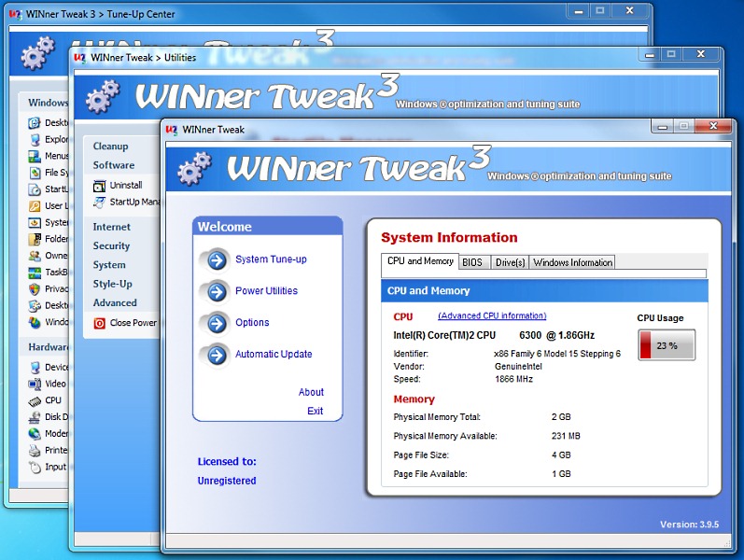The width and height of the screenshot is (744, 560).
Task: Expand the Security section in Utilities
Action: (x=111, y=246)
